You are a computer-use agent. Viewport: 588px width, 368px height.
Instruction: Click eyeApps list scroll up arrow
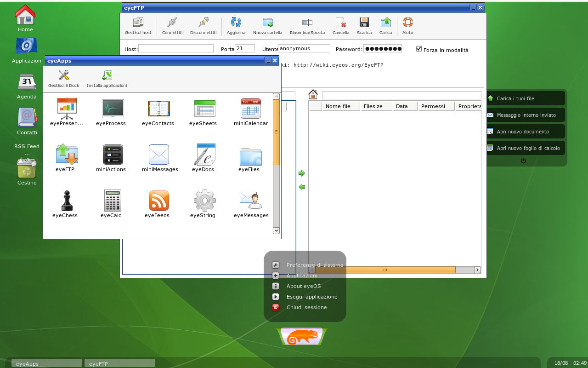click(276, 97)
